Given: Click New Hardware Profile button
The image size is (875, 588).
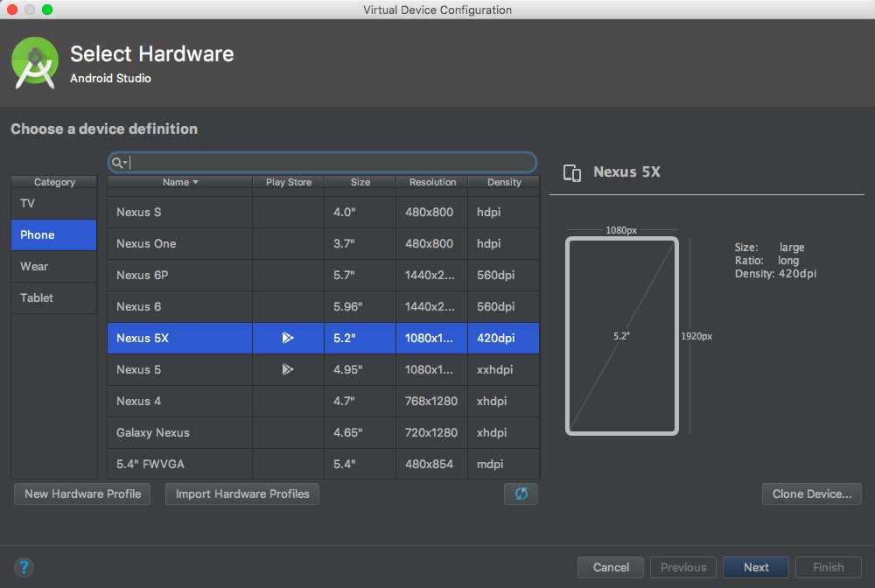Looking at the screenshot, I should pos(82,493).
